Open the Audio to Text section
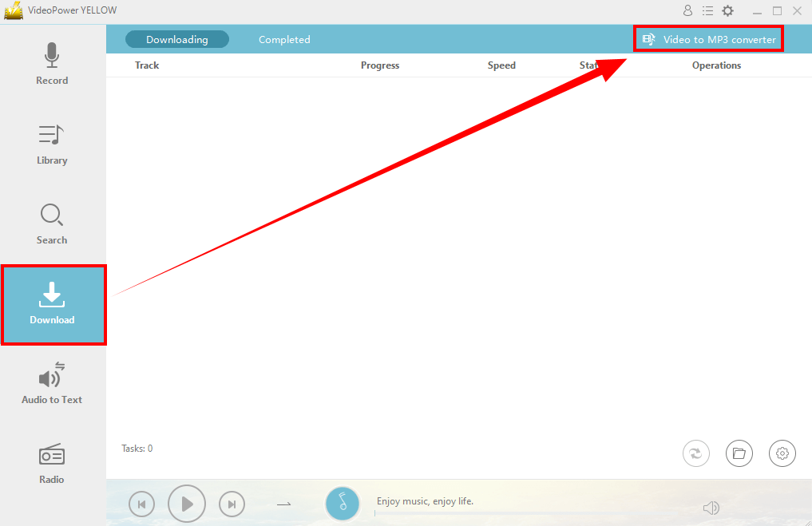The height and width of the screenshot is (526, 812). pos(52,383)
